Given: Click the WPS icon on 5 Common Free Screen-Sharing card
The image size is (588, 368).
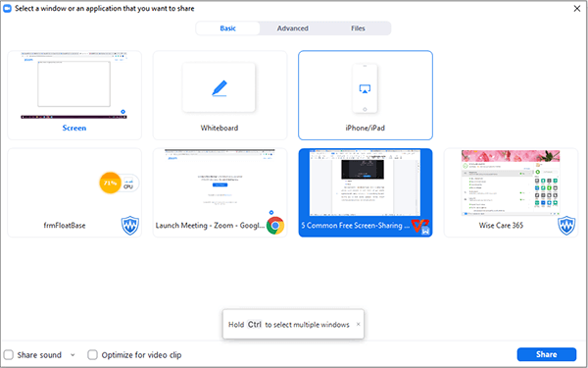Looking at the screenshot, I should 420,227.
